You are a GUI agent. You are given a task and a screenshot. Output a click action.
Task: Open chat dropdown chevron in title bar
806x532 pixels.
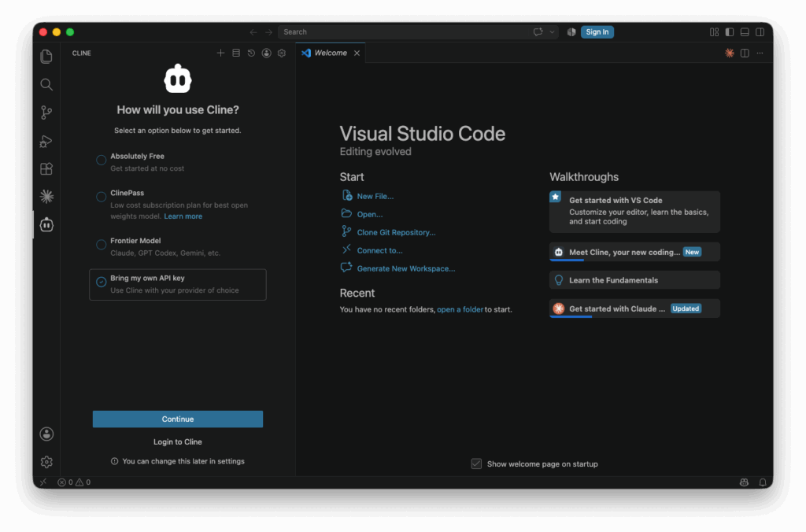552,31
